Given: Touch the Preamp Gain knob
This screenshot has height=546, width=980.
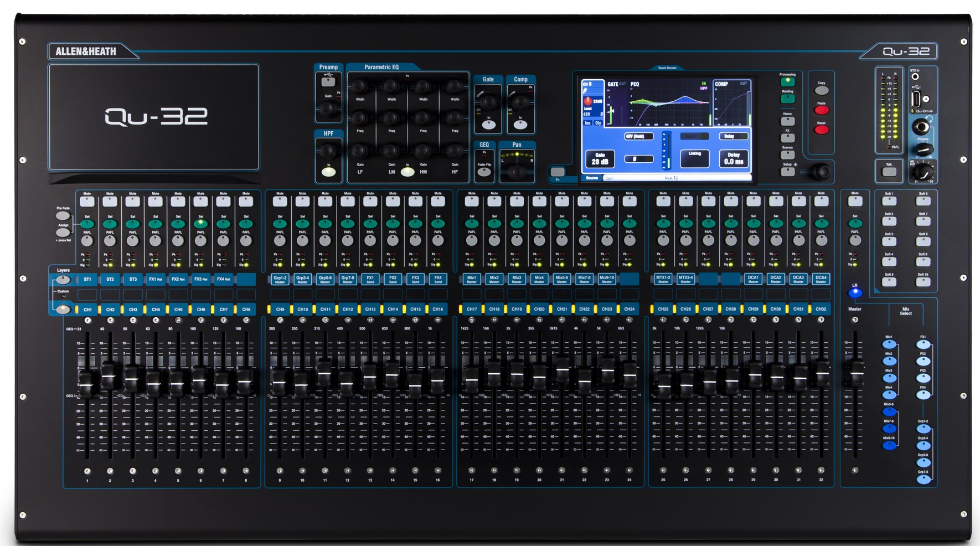Looking at the screenshot, I should click(328, 109).
